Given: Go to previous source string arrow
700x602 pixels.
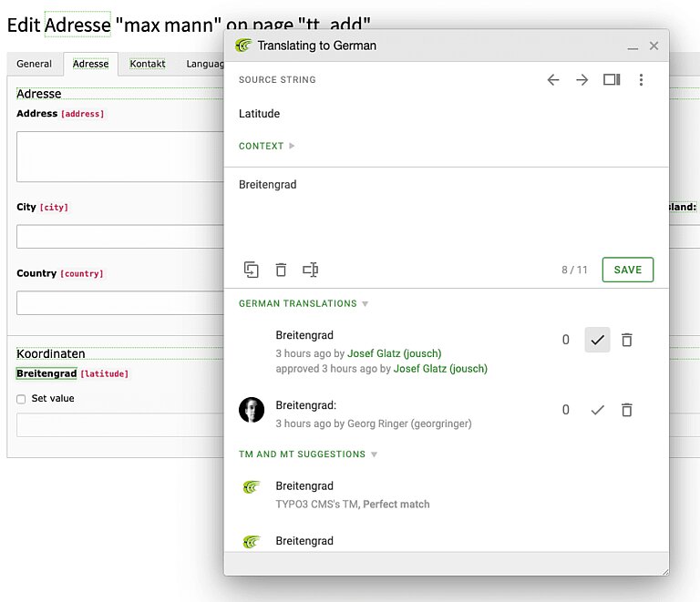Looking at the screenshot, I should tap(553, 80).
